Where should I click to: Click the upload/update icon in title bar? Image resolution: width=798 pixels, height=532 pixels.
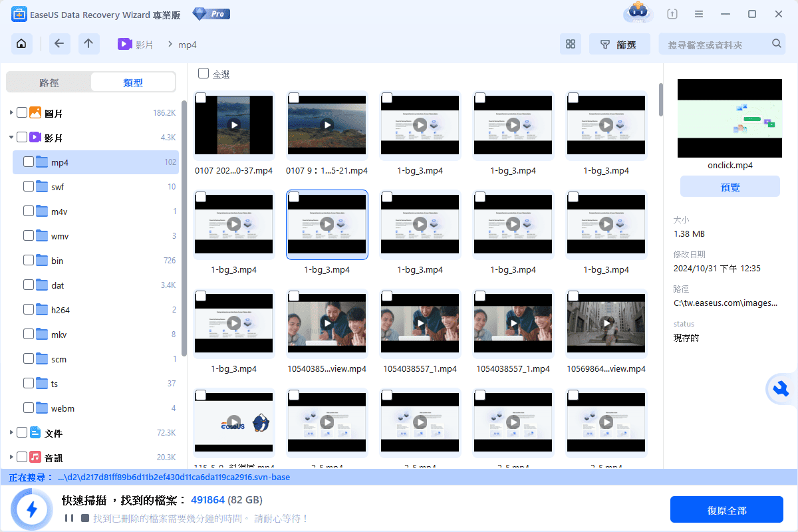(673, 14)
